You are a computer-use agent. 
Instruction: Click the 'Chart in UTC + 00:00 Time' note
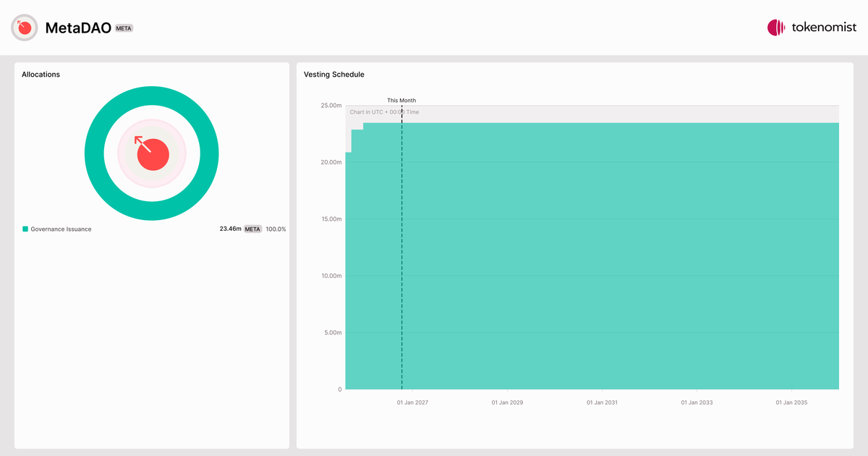coord(384,112)
